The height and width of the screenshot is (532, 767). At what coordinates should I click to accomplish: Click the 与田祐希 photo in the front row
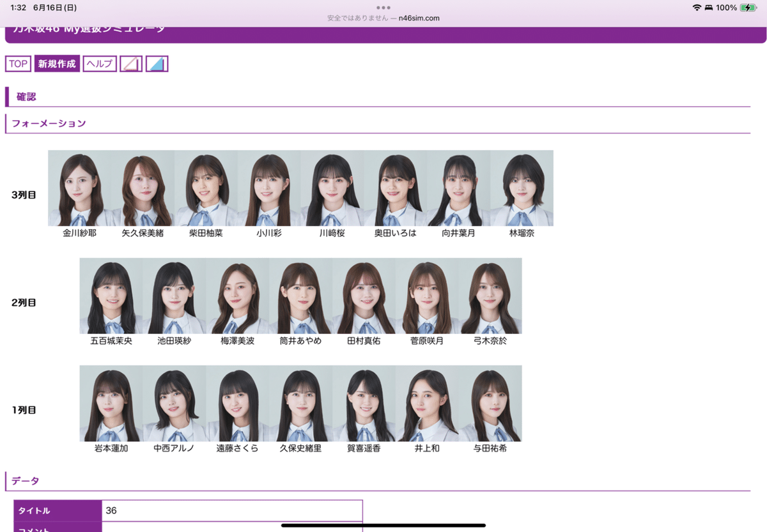coord(490,403)
